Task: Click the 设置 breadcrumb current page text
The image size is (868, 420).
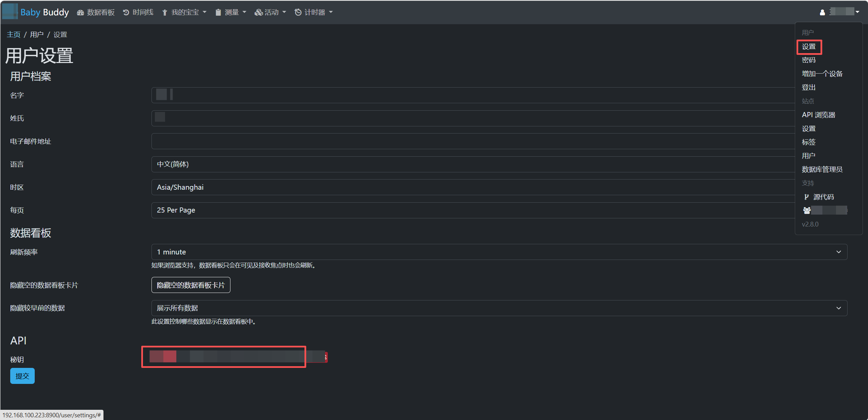Action: (x=60, y=34)
